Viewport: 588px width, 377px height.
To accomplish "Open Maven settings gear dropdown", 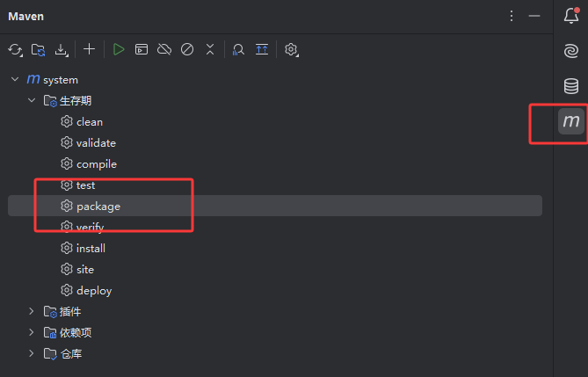I will (x=292, y=49).
